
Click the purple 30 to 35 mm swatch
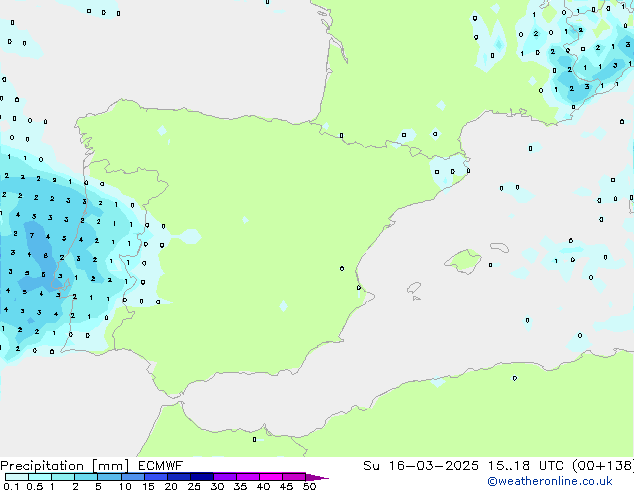pos(225,477)
